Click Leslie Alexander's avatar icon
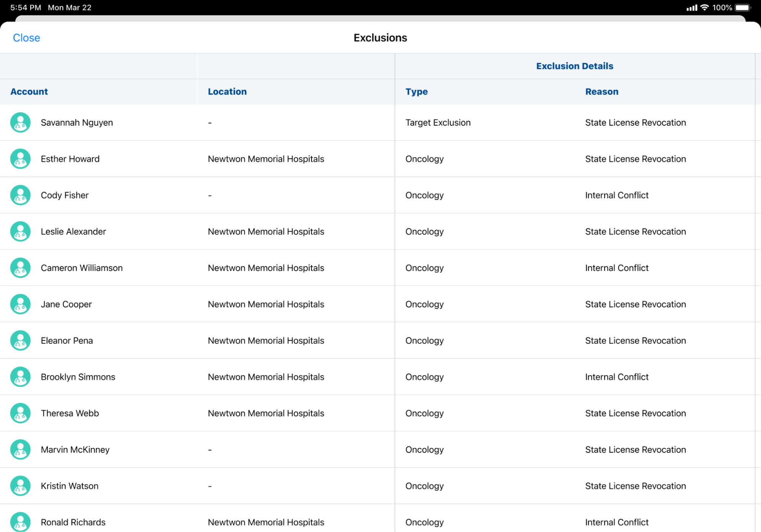761x532 pixels. coord(20,231)
